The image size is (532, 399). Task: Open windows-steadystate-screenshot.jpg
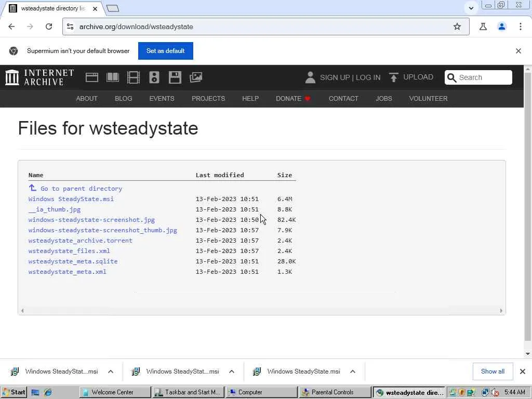[x=91, y=220]
